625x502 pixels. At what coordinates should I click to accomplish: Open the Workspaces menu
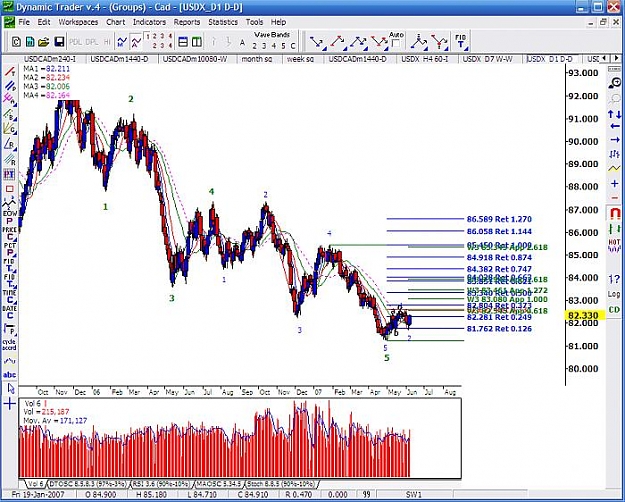(x=78, y=22)
